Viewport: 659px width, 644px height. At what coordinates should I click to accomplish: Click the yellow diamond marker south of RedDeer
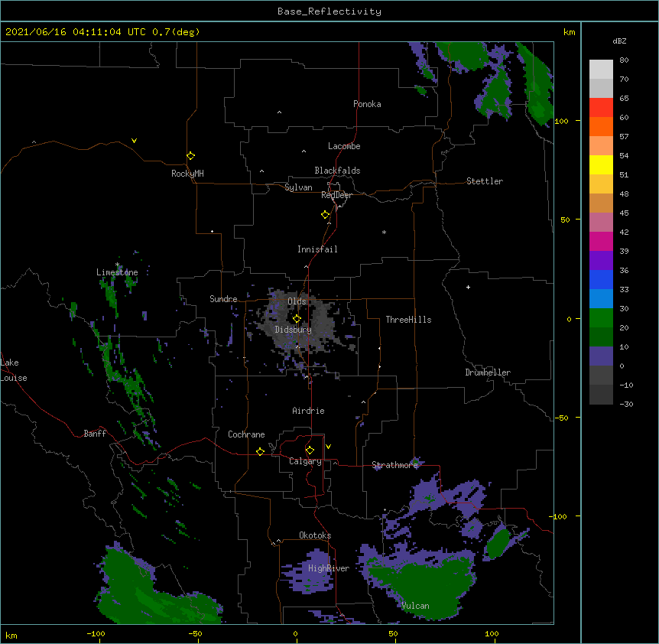[x=325, y=214]
